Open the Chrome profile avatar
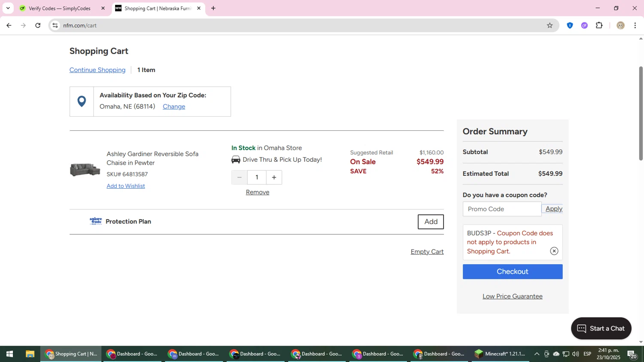This screenshot has height=362, width=644. (620, 25)
